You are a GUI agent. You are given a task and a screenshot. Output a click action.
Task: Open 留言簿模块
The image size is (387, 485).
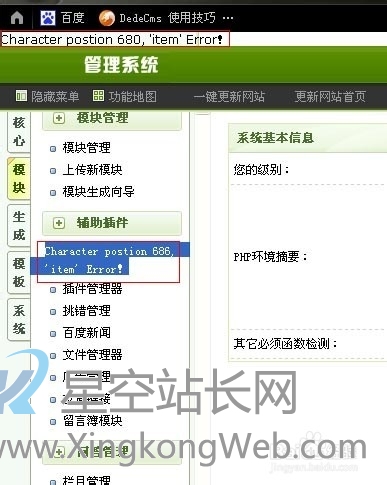tap(92, 421)
